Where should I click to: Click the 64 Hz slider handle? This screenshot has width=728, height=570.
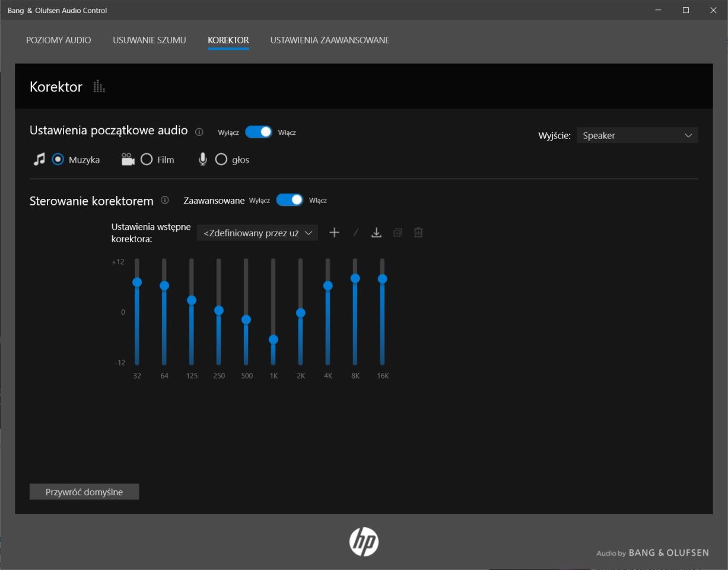point(164,286)
